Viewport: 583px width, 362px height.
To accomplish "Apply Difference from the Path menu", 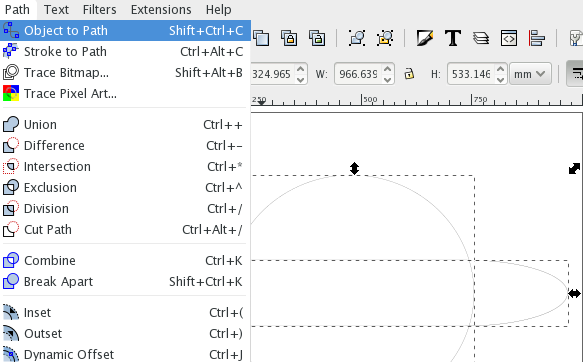I will pos(125,146).
